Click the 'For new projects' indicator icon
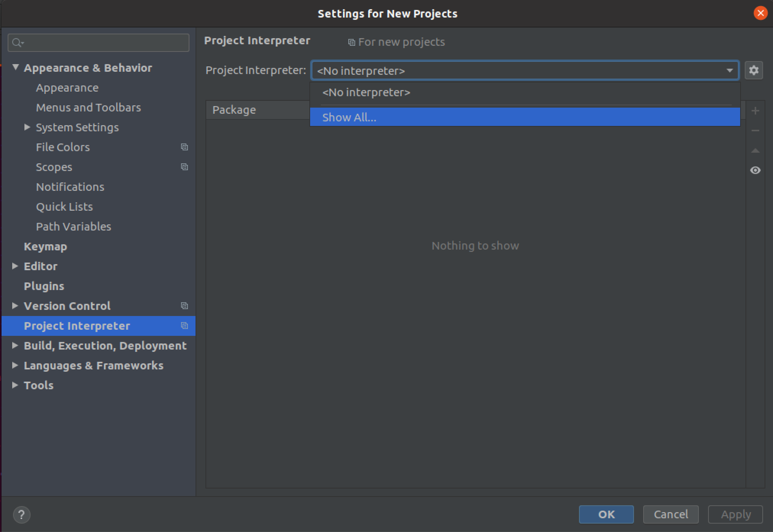Viewport: 773px width, 532px height. [x=351, y=42]
